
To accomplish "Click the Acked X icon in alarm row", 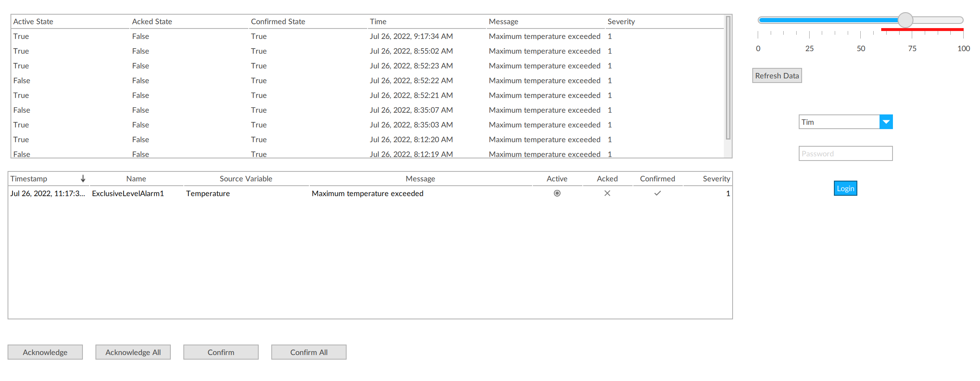I will [607, 193].
